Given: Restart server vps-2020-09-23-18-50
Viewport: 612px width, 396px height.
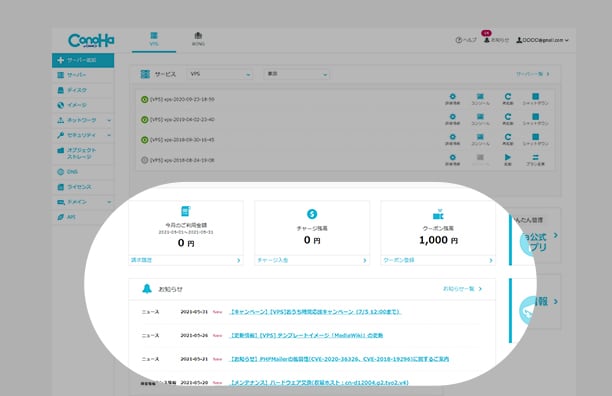Looking at the screenshot, I should 507,99.
